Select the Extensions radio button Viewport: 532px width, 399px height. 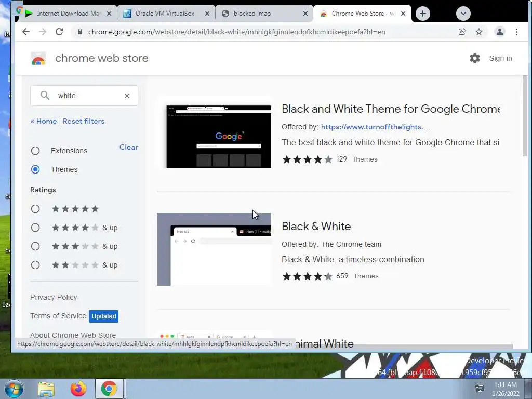click(x=35, y=151)
